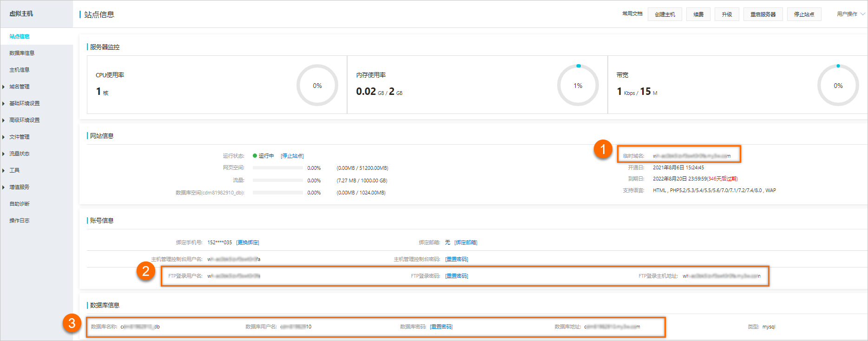This screenshot has width=868, height=341.
Task: Reset the 主机管理控制台密码
Action: tap(457, 259)
